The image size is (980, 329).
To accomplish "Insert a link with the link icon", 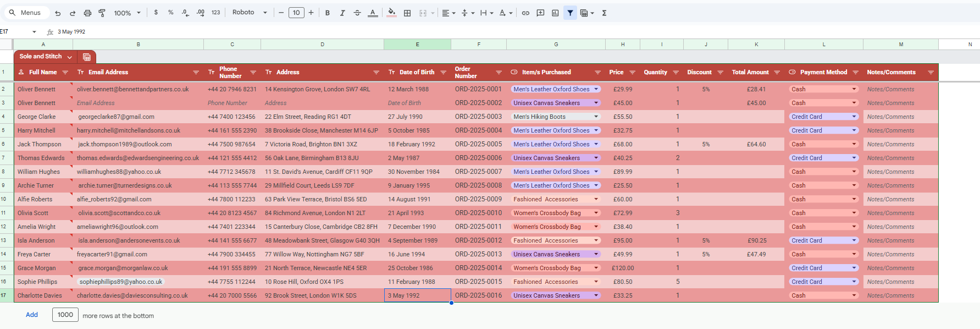I will pos(525,13).
